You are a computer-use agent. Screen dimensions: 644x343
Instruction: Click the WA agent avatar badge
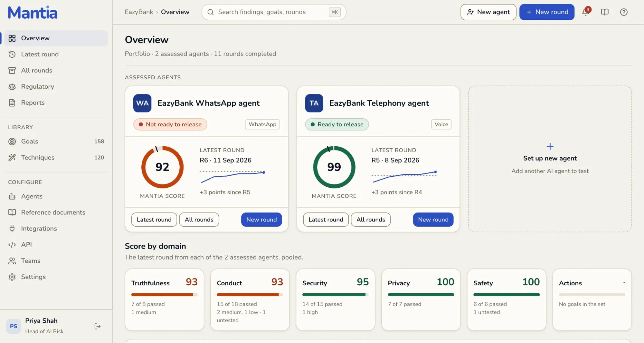(x=142, y=103)
